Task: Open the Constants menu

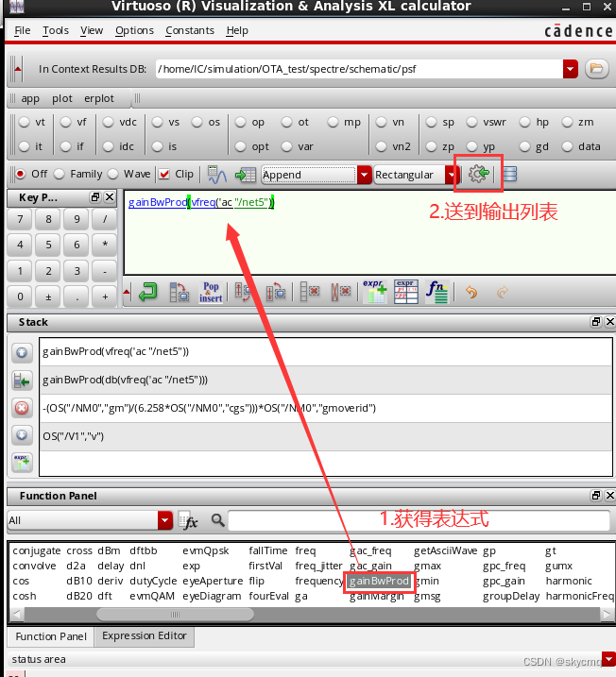Action: [x=190, y=30]
